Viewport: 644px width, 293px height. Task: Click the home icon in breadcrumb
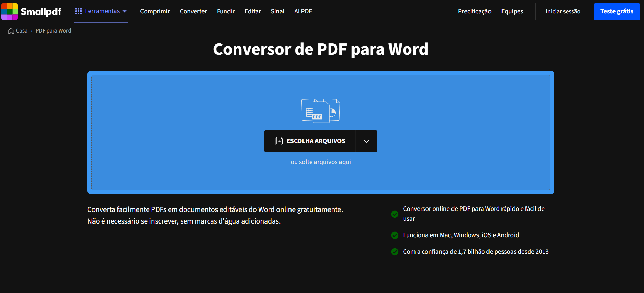point(11,31)
